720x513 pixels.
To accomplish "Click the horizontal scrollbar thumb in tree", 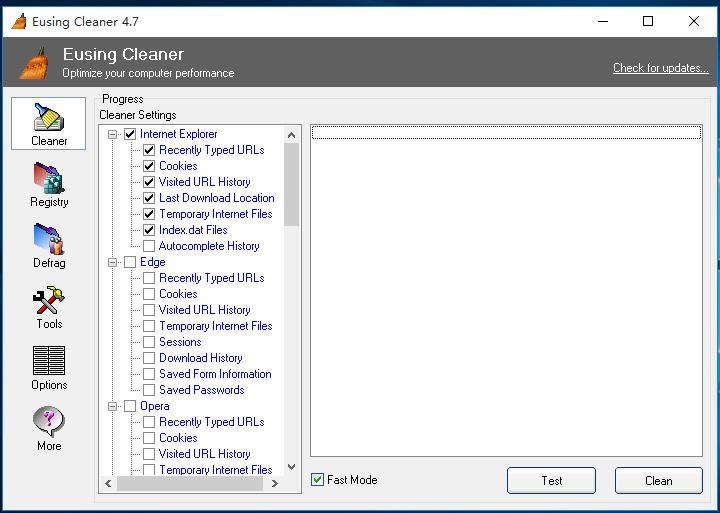I will tap(190, 483).
